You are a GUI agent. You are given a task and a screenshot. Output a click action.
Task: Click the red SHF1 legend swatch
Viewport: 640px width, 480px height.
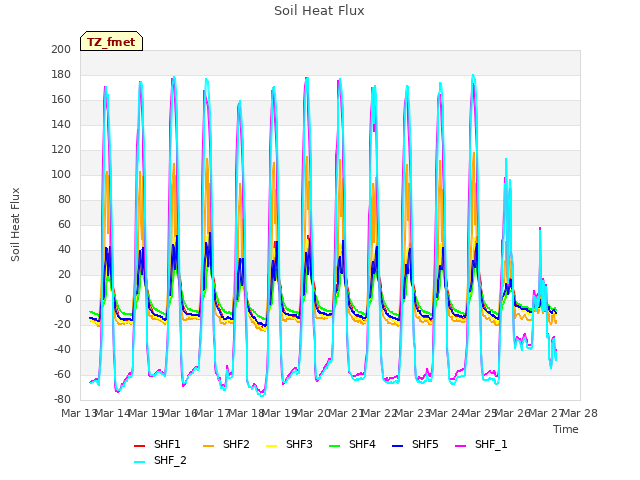click(140, 446)
